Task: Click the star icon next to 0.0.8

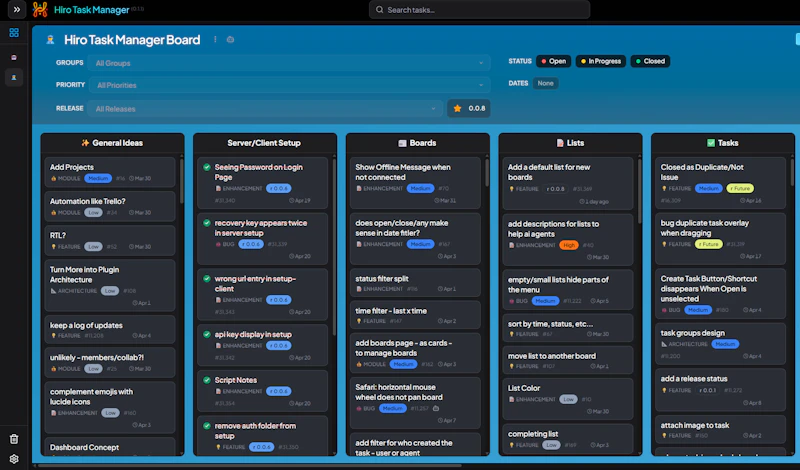Action: click(457, 108)
